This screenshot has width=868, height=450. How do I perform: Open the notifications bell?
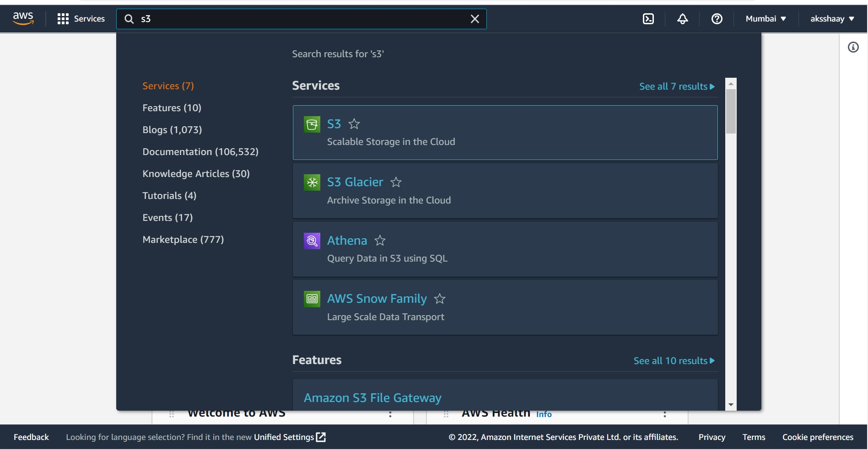pyautogui.click(x=683, y=19)
